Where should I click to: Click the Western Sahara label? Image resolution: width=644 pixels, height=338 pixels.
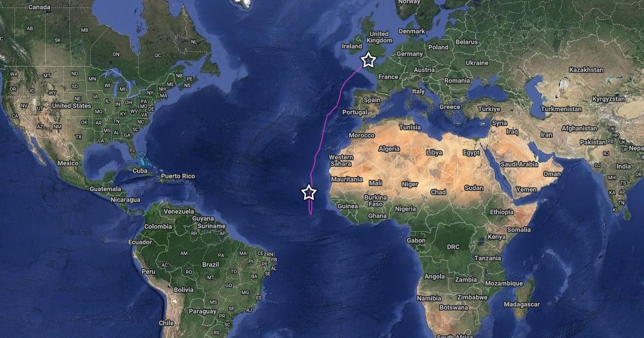pyautogui.click(x=341, y=160)
